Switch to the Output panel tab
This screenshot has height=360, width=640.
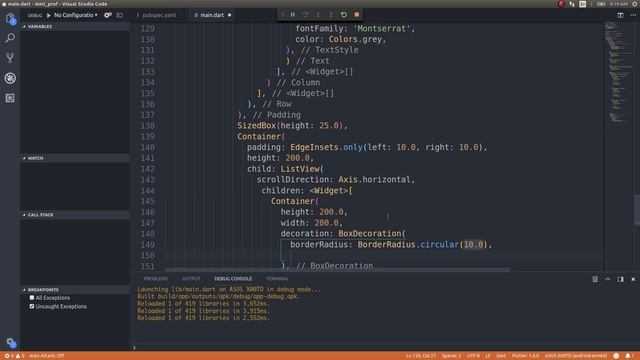(x=191, y=279)
